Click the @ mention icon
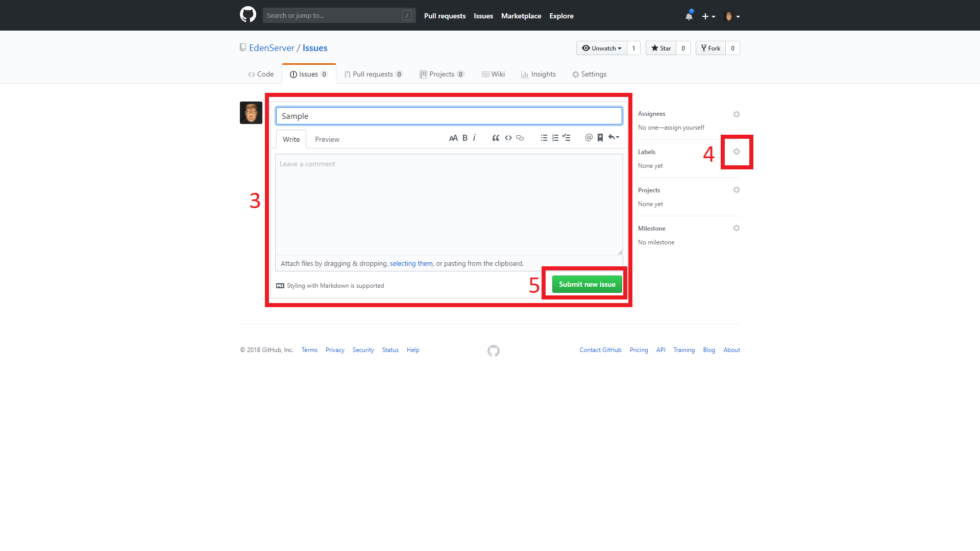This screenshot has height=551, width=980. coord(589,138)
